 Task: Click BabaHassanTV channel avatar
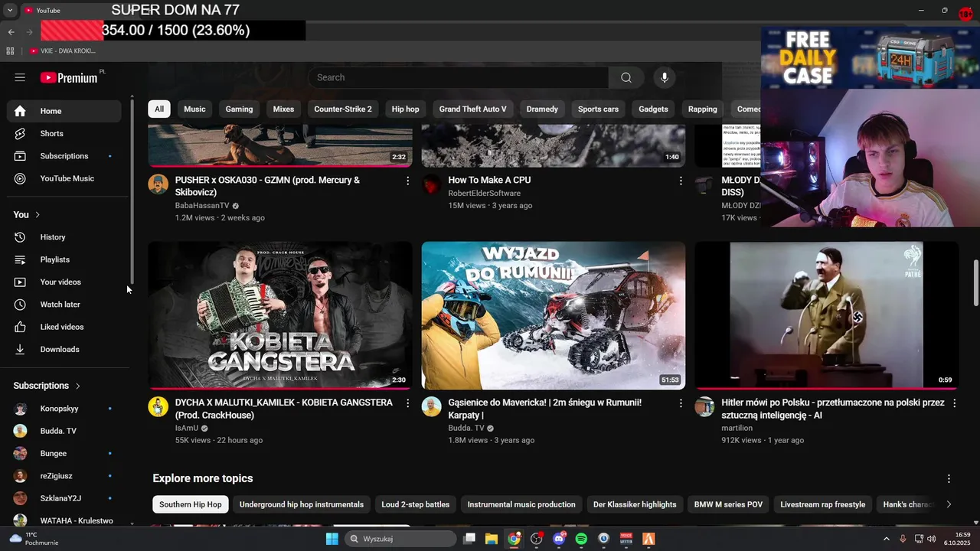click(x=158, y=184)
